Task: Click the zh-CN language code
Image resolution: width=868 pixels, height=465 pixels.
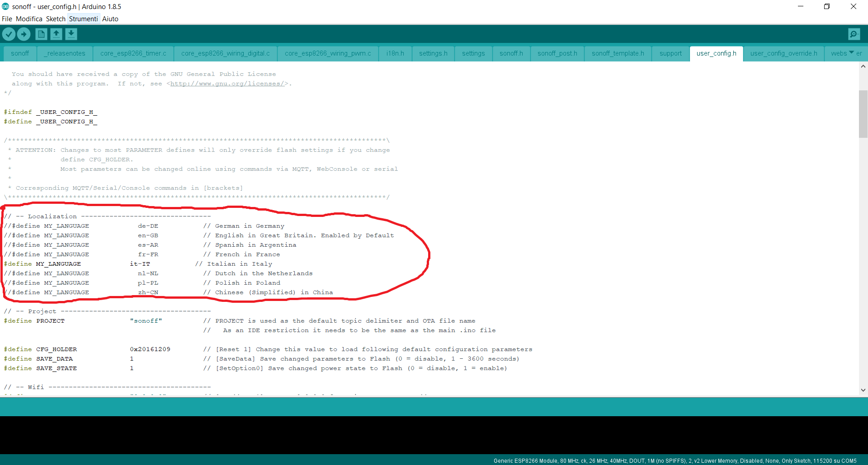Action: [148, 292]
